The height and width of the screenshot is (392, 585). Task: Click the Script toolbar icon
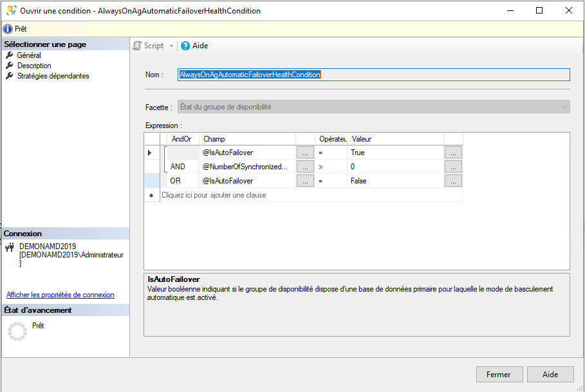[137, 46]
